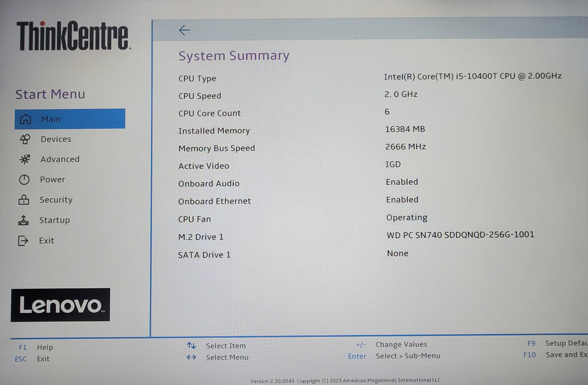Click the Version 2.20.0049 copyright line
Image resolution: width=588 pixels, height=385 pixels.
tap(346, 381)
